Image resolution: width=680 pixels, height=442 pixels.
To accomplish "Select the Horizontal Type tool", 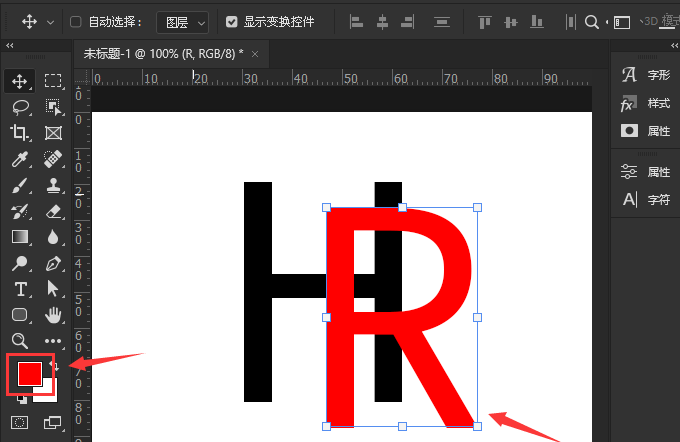I will (x=20, y=289).
